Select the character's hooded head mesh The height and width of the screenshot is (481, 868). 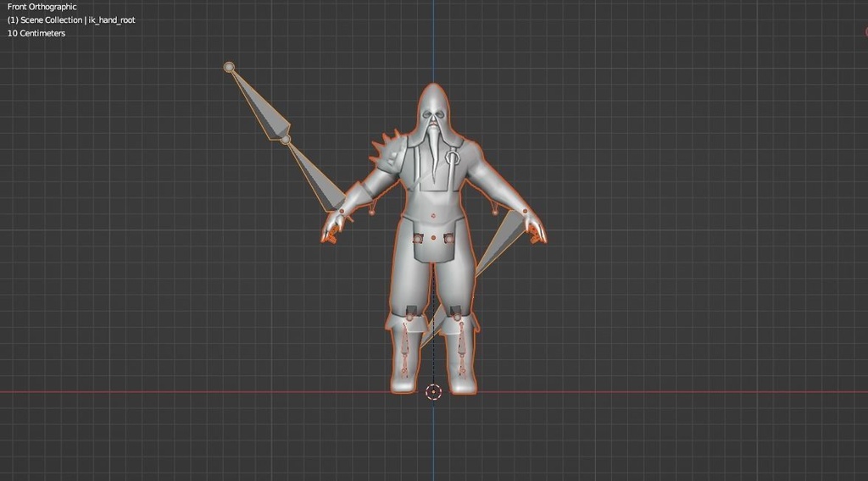coord(433,109)
